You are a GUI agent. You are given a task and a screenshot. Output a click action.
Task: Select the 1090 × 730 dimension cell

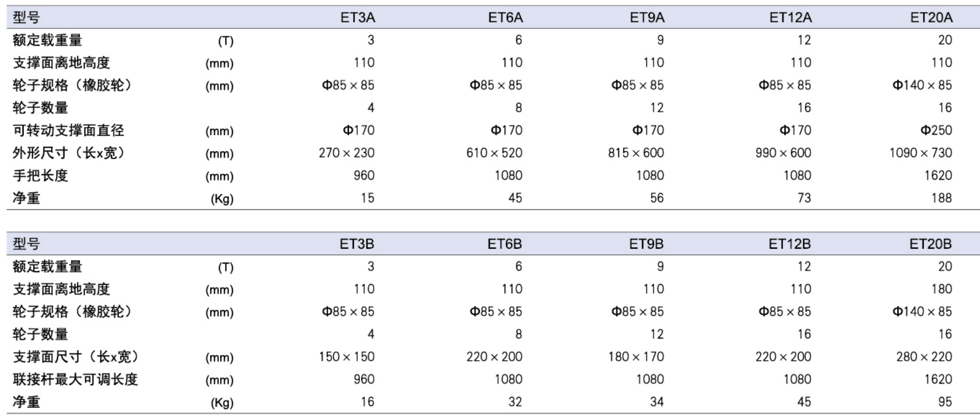tap(921, 153)
